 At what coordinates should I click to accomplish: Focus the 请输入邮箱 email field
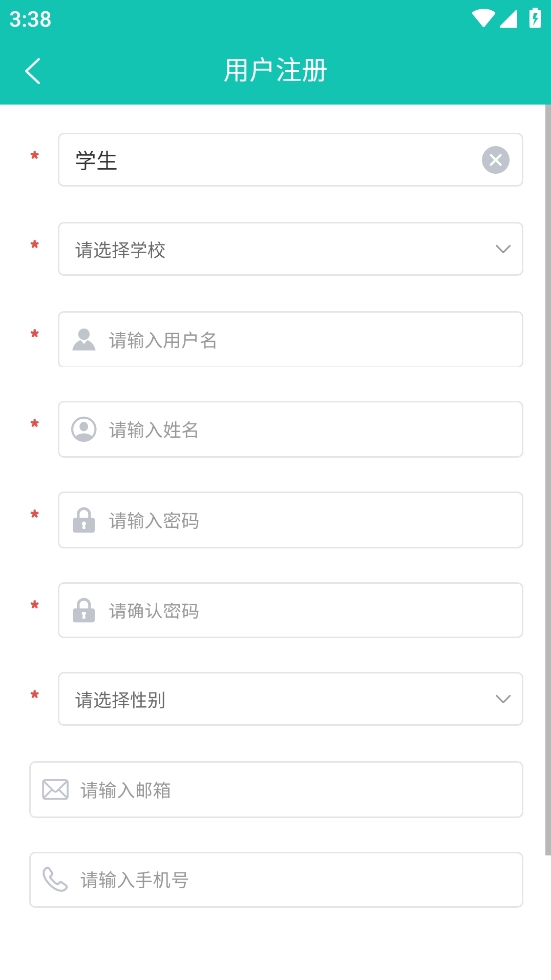[276, 790]
